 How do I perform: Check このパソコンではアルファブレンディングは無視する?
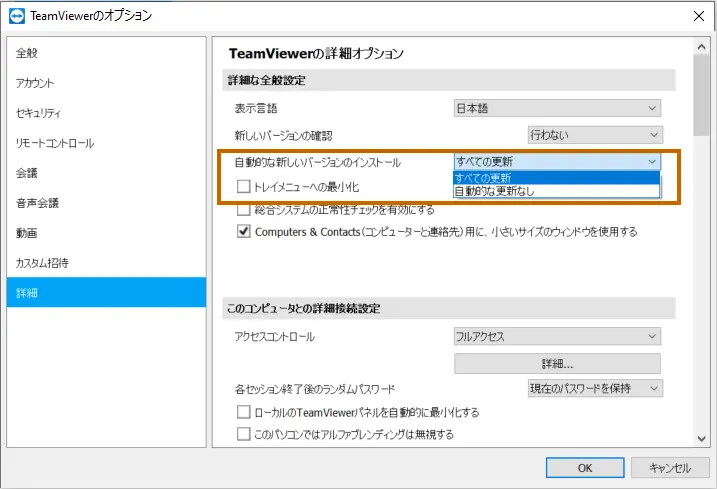point(243,434)
